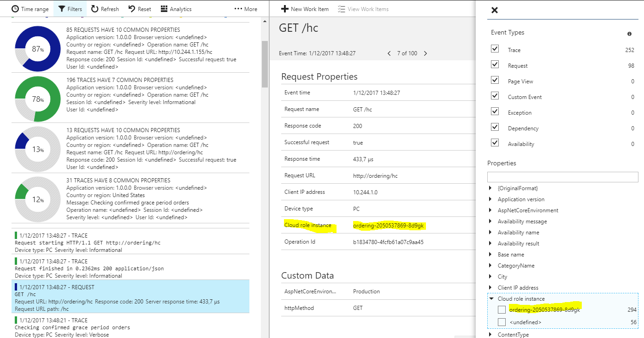Screen dimensions: 644x338
Task: Collapse the Cloud role instance property
Action: point(491,299)
